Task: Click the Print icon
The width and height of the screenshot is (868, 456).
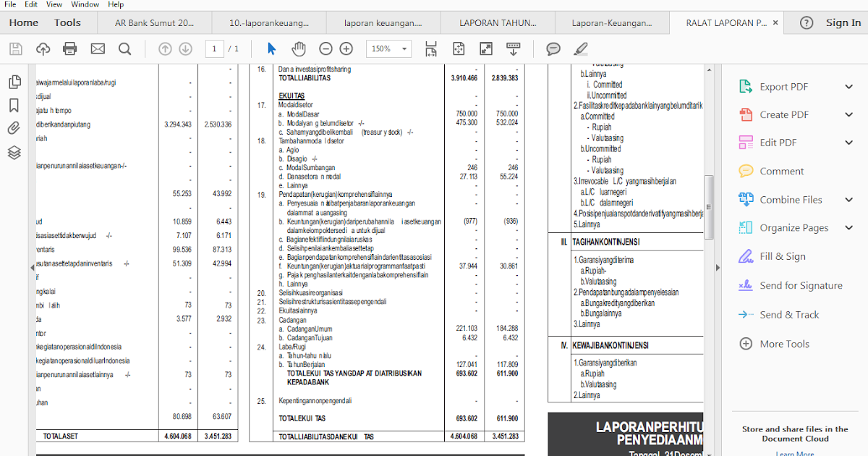Action: click(x=70, y=49)
